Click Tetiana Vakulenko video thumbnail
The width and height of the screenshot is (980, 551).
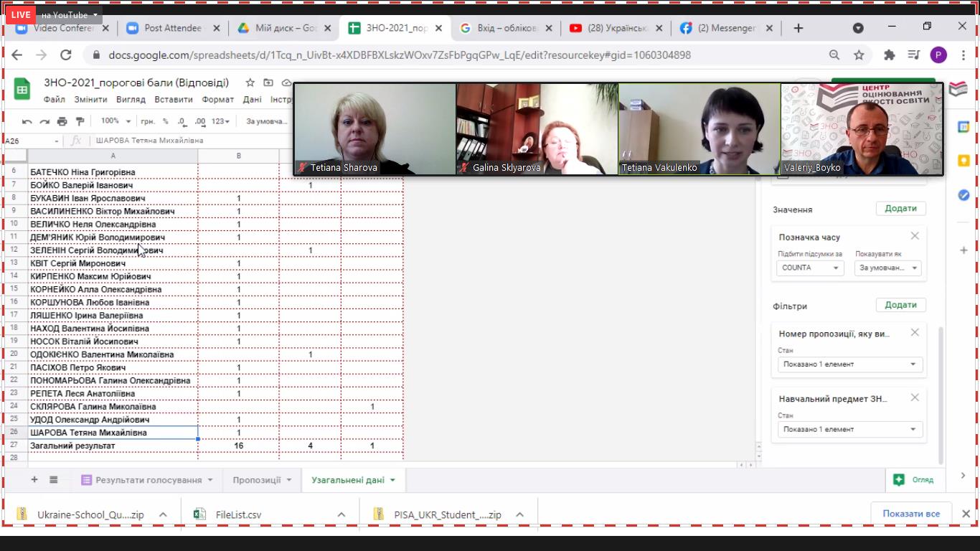click(x=699, y=129)
